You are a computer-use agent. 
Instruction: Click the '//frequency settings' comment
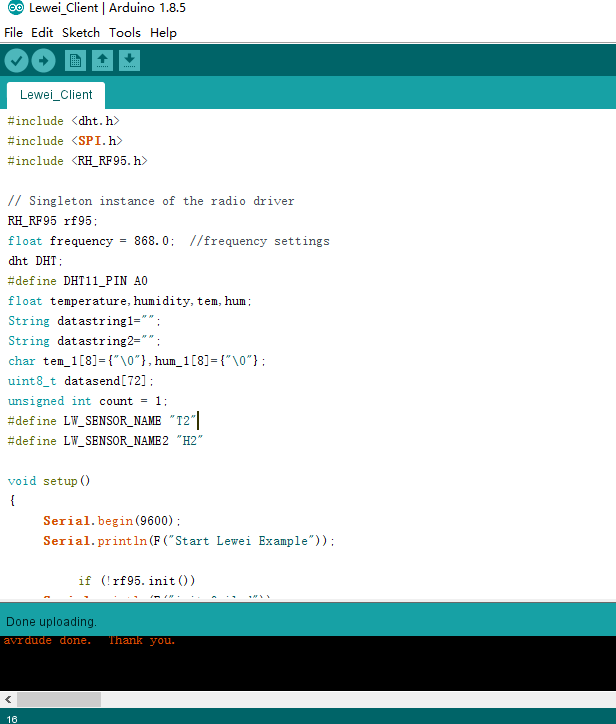click(x=260, y=241)
